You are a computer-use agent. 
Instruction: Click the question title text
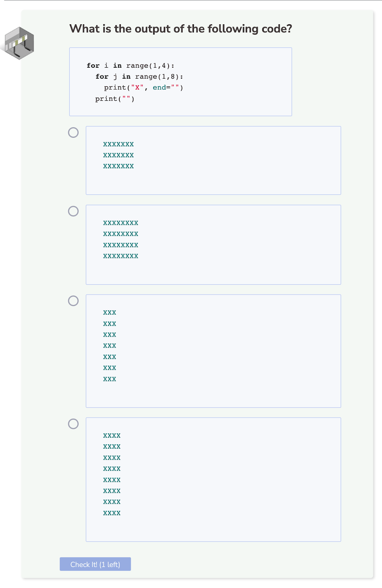(181, 28)
